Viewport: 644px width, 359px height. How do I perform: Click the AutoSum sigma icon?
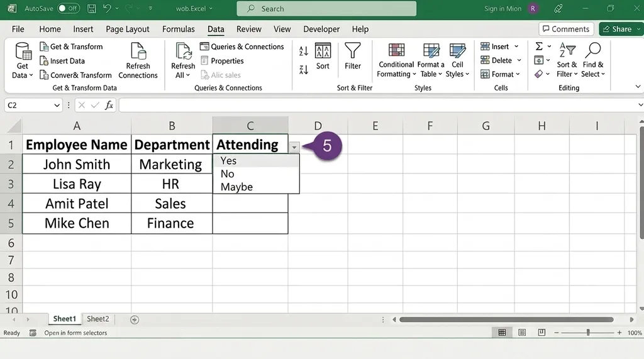(x=539, y=47)
